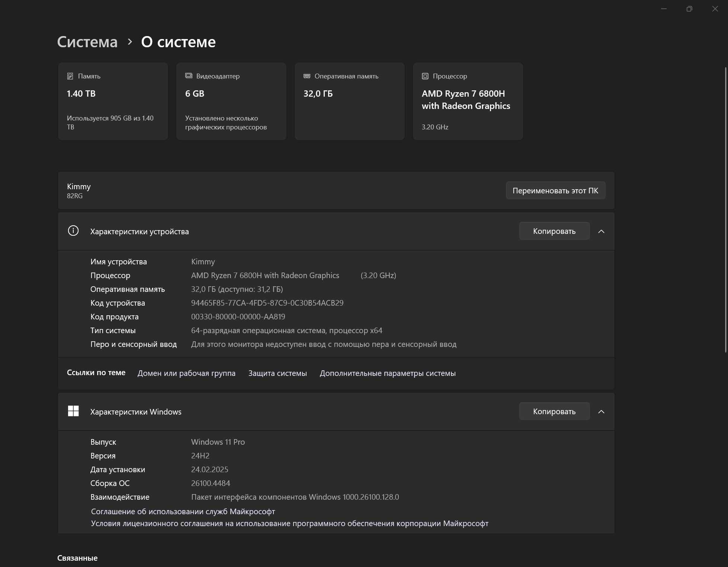Viewport: 728px width, 567px height.
Task: Click the (3.20 GHz) text in Процессор row
Action: click(378, 276)
